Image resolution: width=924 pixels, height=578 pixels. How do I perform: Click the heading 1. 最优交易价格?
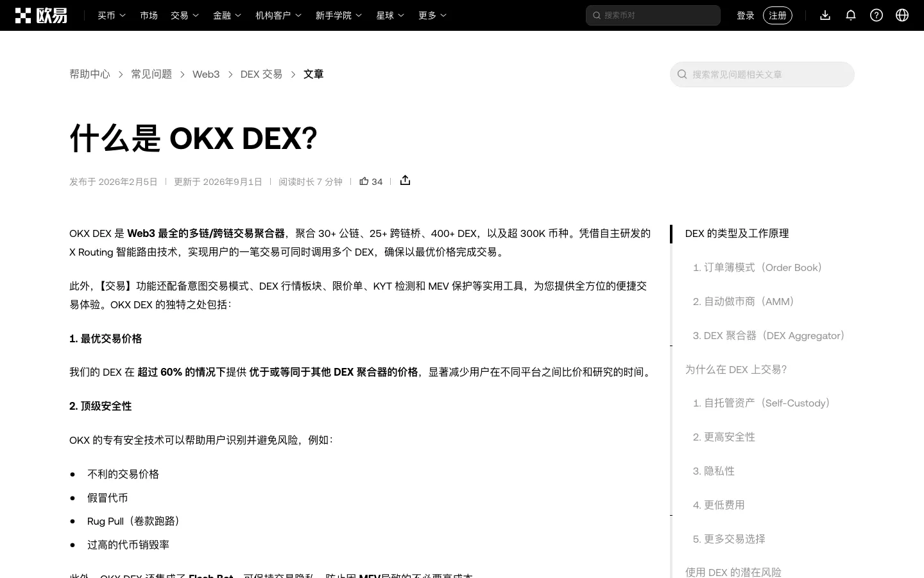(x=106, y=338)
